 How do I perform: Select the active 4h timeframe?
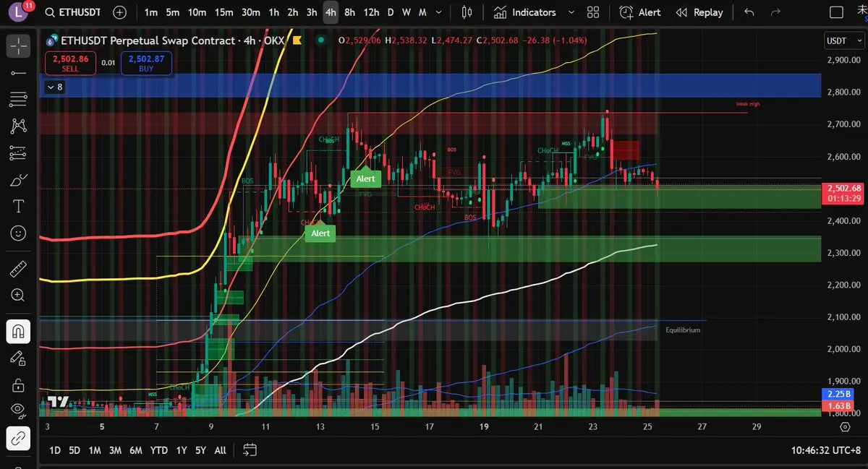(x=331, y=12)
